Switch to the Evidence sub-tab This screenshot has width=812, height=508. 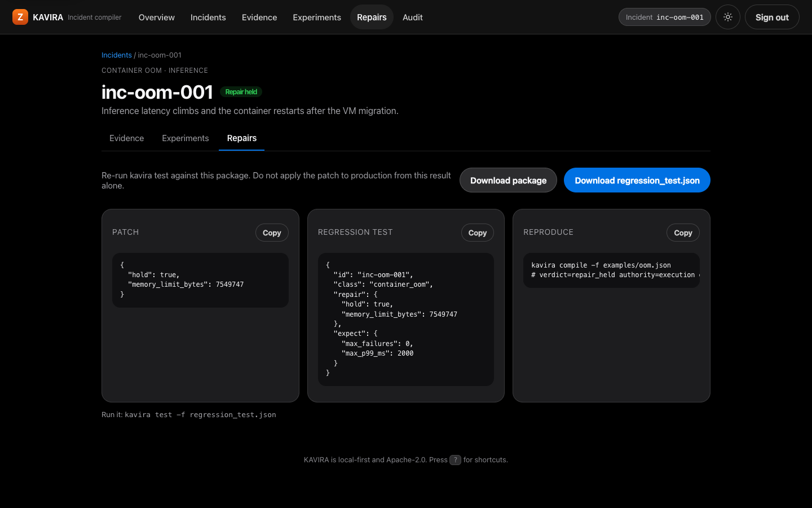coord(126,138)
